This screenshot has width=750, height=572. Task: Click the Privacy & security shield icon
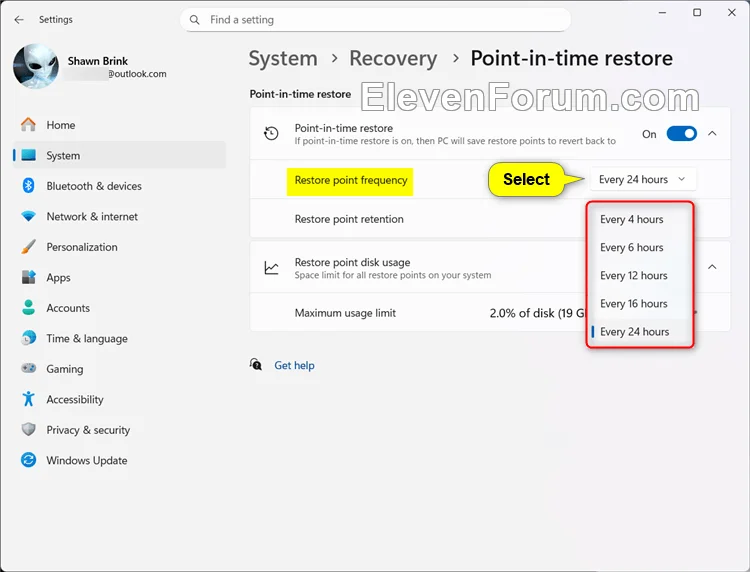[x=28, y=429]
